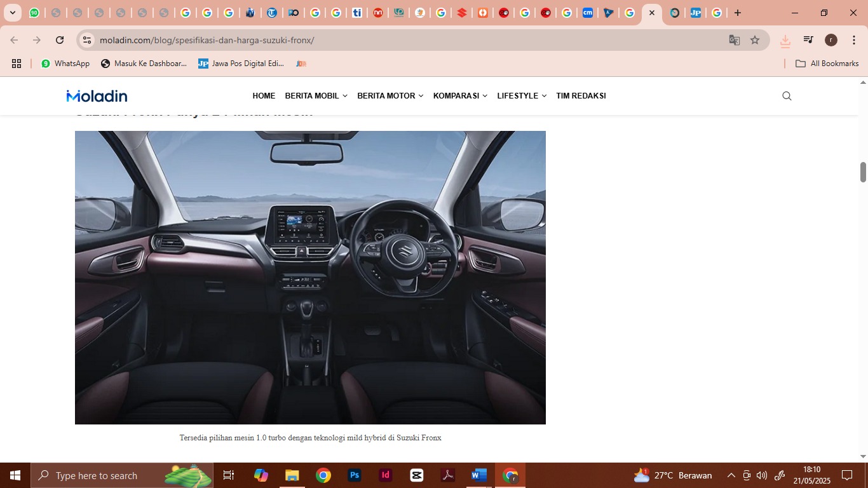Expand BERITA MOTOR menu

390,96
